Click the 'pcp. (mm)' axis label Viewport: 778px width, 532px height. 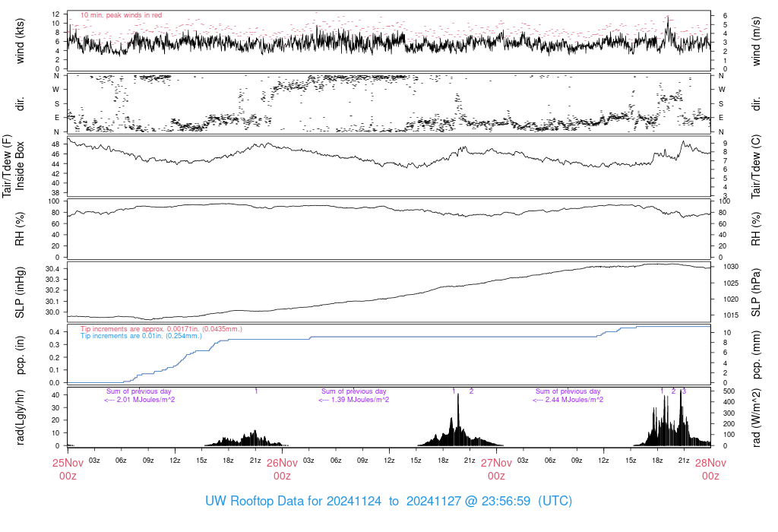pos(756,355)
